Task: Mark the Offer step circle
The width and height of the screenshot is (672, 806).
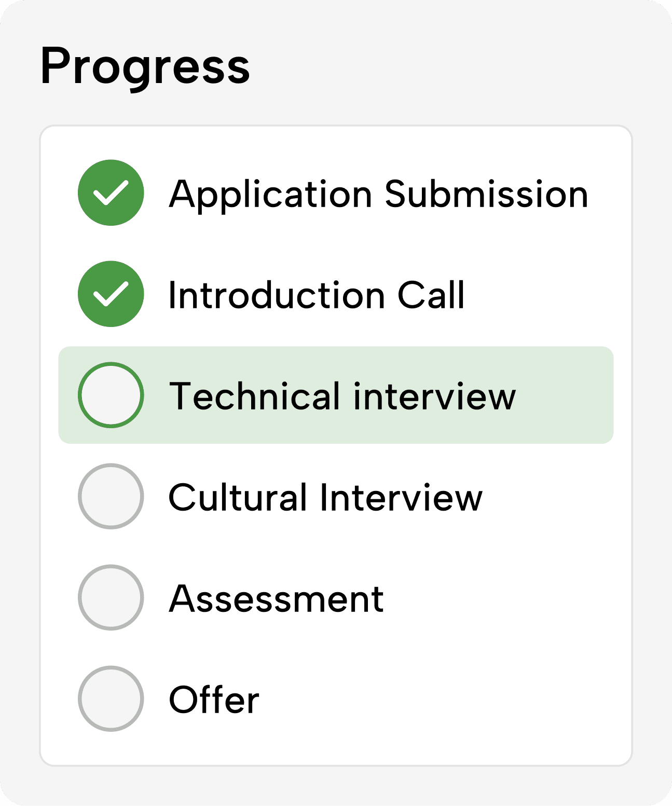Action: pyautogui.click(x=111, y=699)
